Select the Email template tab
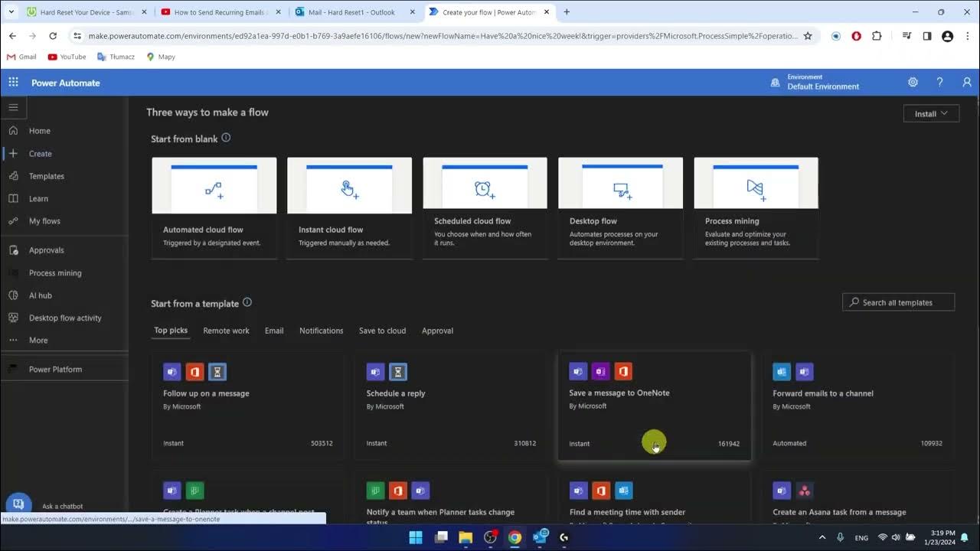The height and width of the screenshot is (551, 980). (274, 331)
